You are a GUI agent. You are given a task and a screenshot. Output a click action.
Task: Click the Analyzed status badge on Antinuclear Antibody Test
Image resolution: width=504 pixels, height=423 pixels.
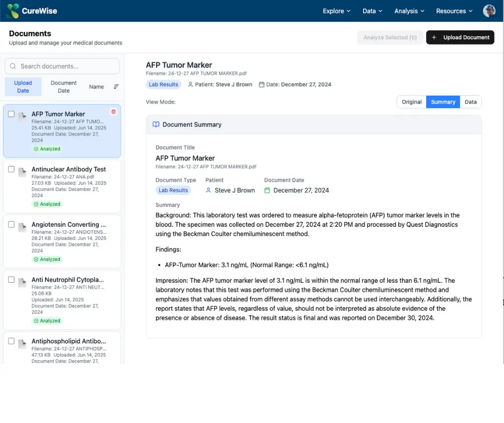click(x=47, y=204)
